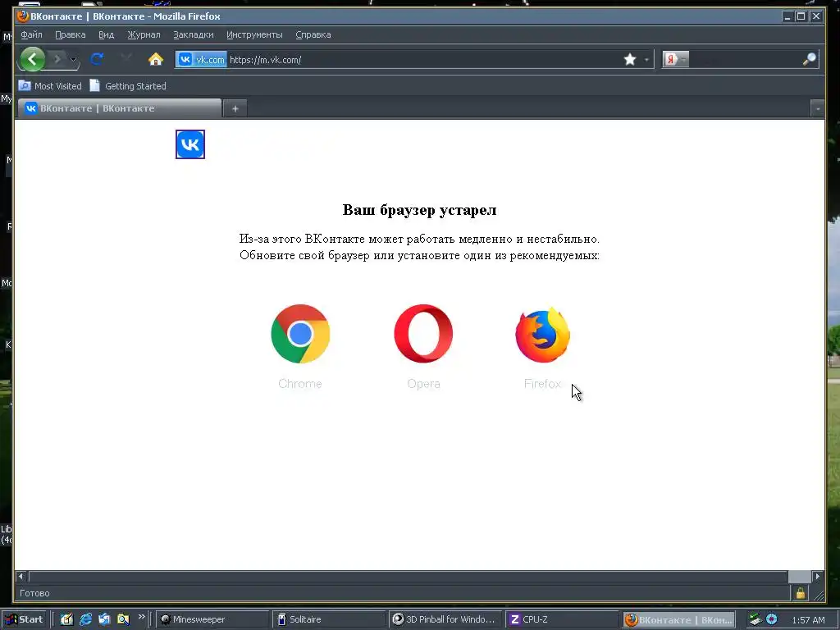The image size is (840, 630).
Task: Click the greyed-out Stop loading icon
Action: click(x=126, y=58)
